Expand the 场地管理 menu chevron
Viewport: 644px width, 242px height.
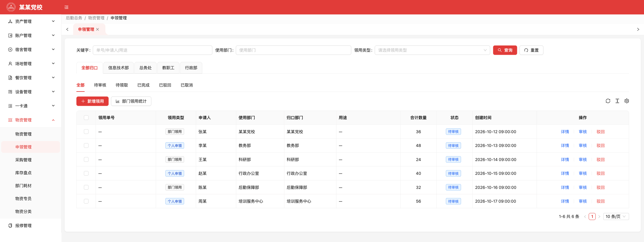pyautogui.click(x=53, y=63)
